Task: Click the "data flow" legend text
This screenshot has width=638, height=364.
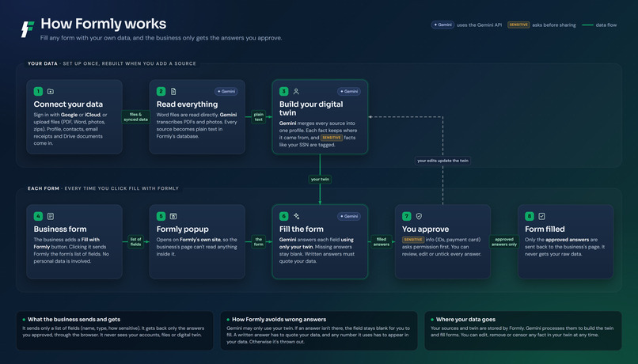Action: tap(606, 25)
